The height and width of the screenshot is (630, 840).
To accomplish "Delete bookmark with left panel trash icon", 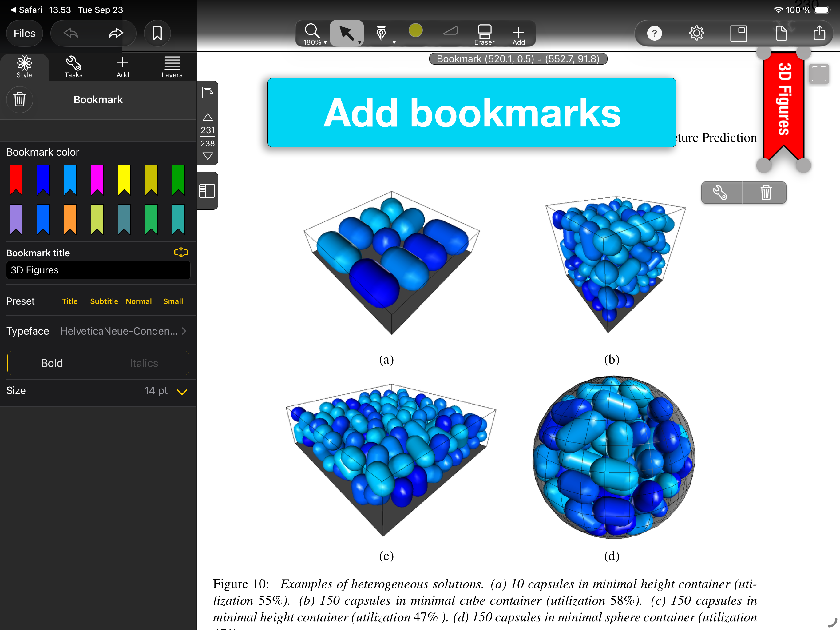I will (x=20, y=100).
